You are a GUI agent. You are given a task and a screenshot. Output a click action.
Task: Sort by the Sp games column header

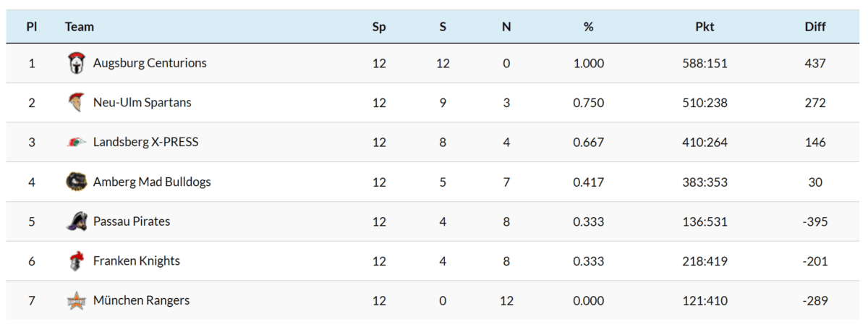click(379, 27)
